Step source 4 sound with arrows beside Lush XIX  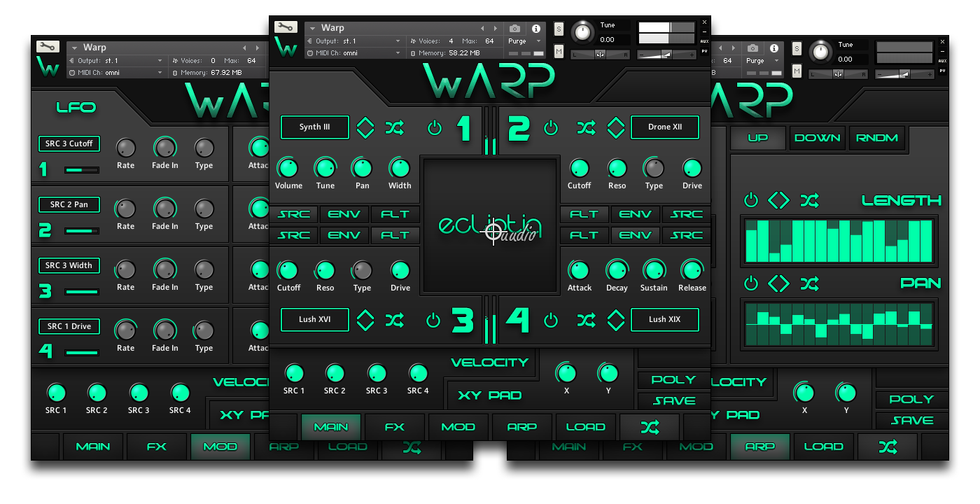[615, 320]
